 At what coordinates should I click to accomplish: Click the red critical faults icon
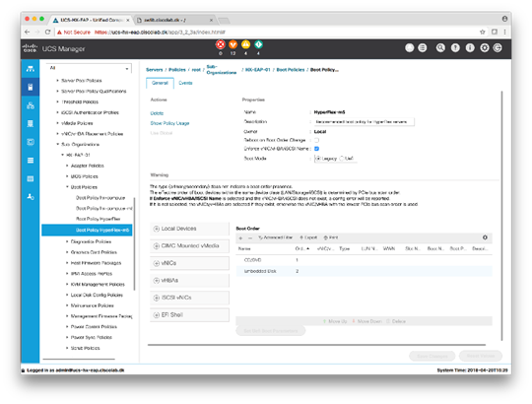(221, 44)
